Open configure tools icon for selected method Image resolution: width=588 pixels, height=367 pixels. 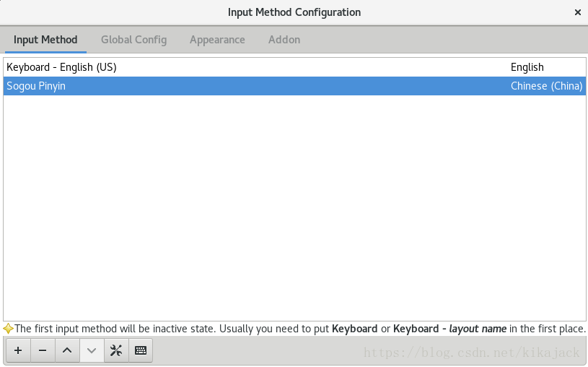click(x=116, y=350)
